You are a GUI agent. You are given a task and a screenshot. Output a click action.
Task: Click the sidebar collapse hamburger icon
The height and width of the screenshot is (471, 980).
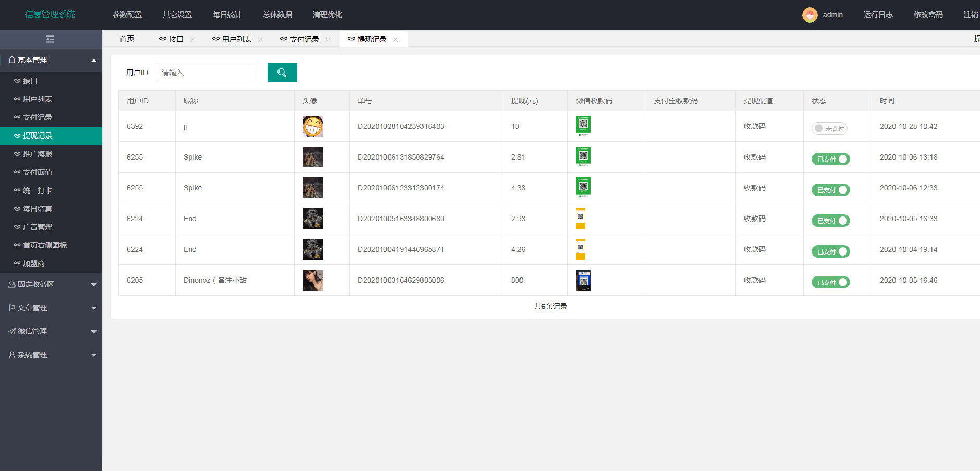[x=50, y=39]
